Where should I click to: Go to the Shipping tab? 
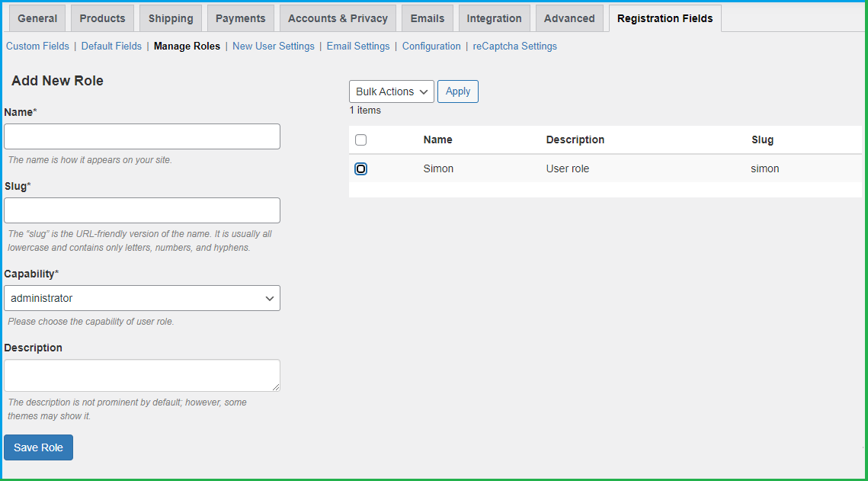171,18
